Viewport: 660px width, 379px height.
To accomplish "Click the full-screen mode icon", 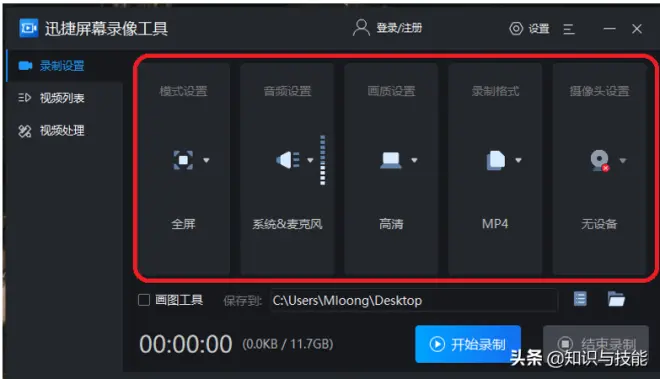I will point(183,160).
